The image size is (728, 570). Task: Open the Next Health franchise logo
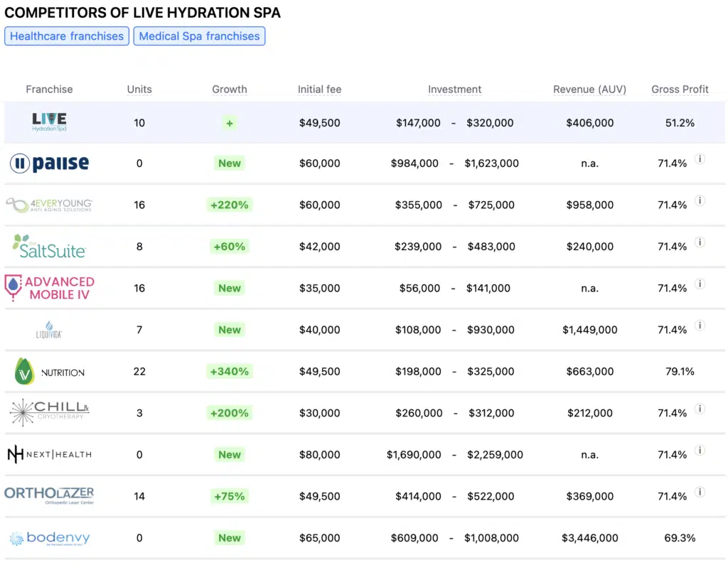point(49,454)
